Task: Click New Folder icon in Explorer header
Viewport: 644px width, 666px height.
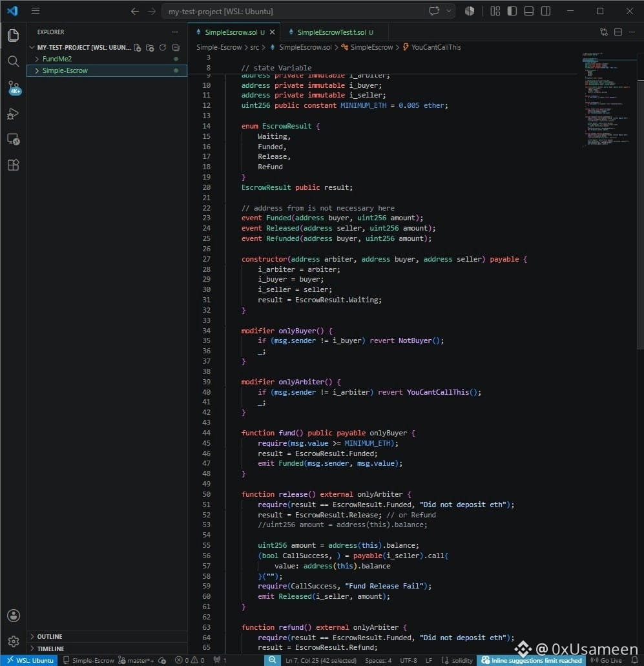Action: (x=149, y=48)
